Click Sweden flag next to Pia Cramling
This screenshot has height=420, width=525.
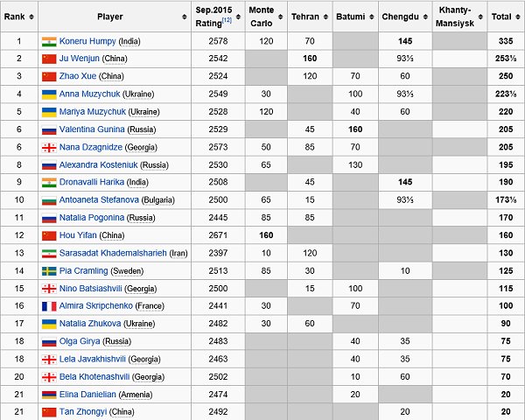tap(49, 271)
